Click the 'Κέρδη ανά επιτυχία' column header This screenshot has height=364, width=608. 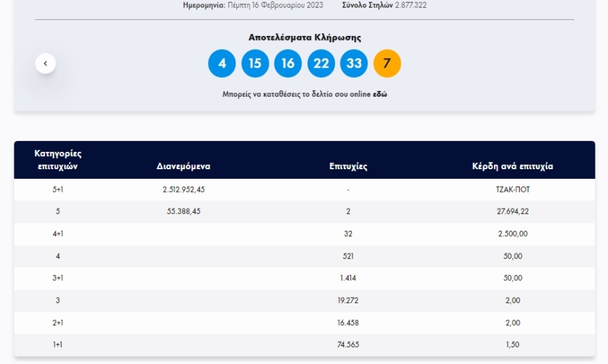512,166
